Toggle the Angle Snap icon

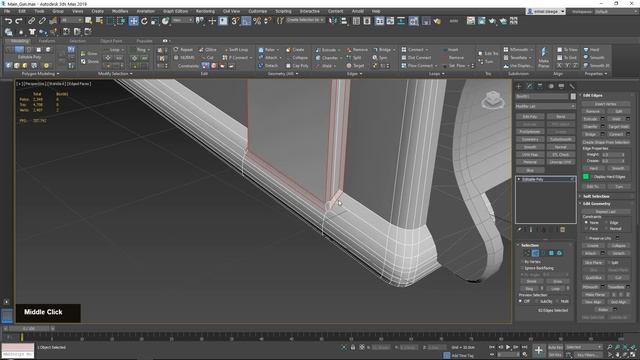pyautogui.click(x=246, y=21)
